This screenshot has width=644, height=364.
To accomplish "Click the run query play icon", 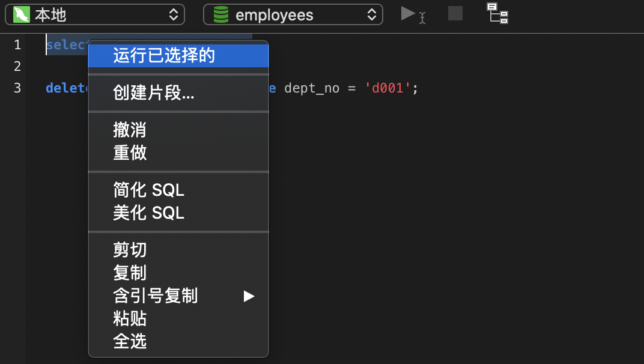I will [x=409, y=13].
